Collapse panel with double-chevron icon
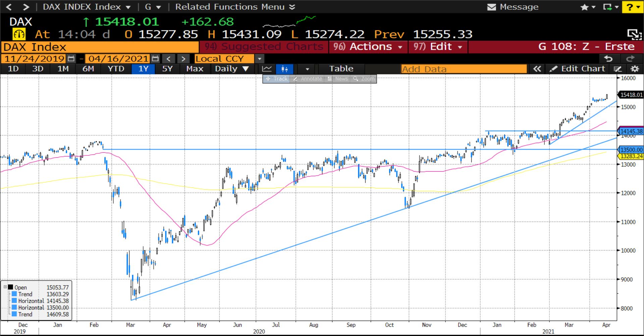644x336 pixels. [537, 69]
